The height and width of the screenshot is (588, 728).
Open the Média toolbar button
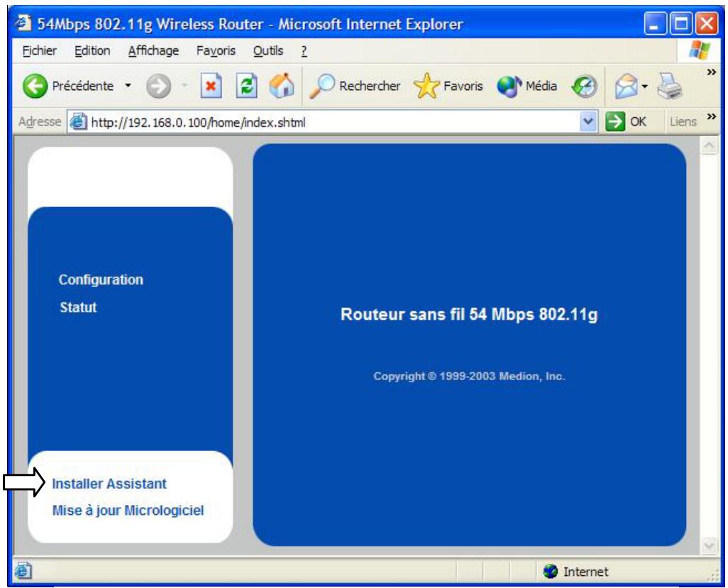pyautogui.click(x=526, y=87)
